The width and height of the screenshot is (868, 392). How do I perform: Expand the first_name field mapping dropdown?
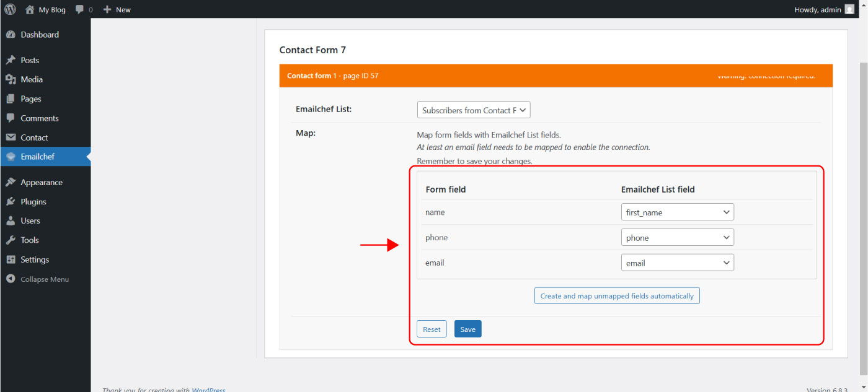677,212
